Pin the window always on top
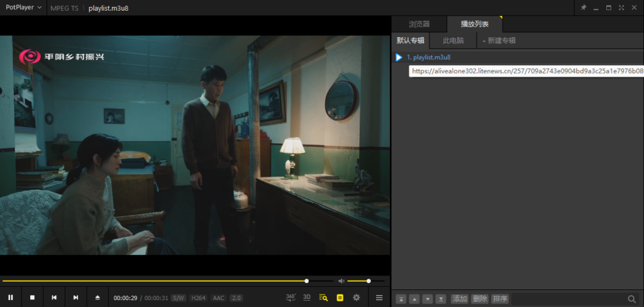 click(583, 8)
